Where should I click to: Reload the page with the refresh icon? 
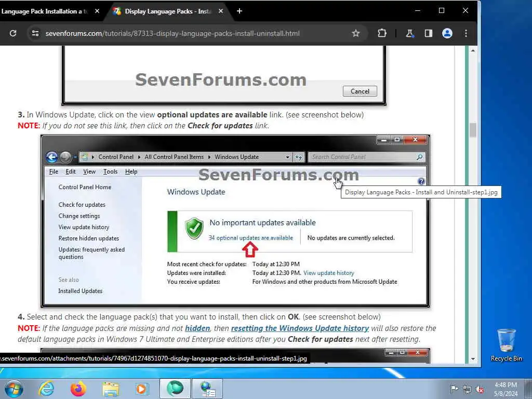tap(13, 33)
